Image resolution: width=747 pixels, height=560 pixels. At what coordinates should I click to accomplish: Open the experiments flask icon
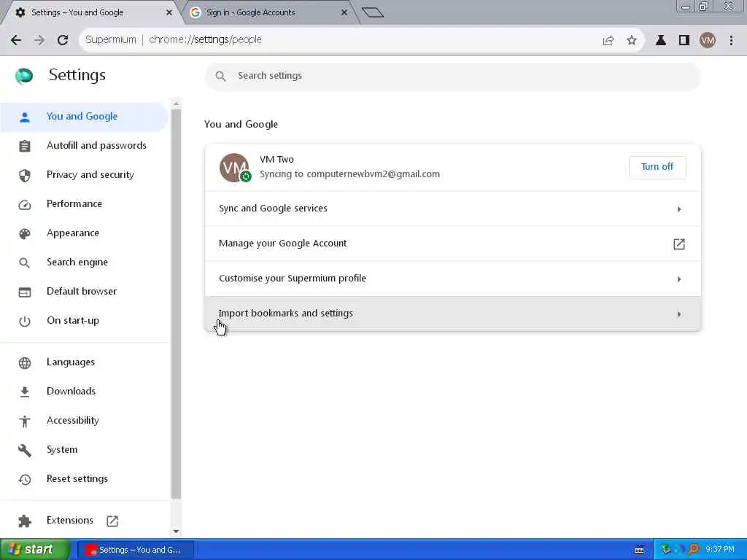click(x=661, y=41)
